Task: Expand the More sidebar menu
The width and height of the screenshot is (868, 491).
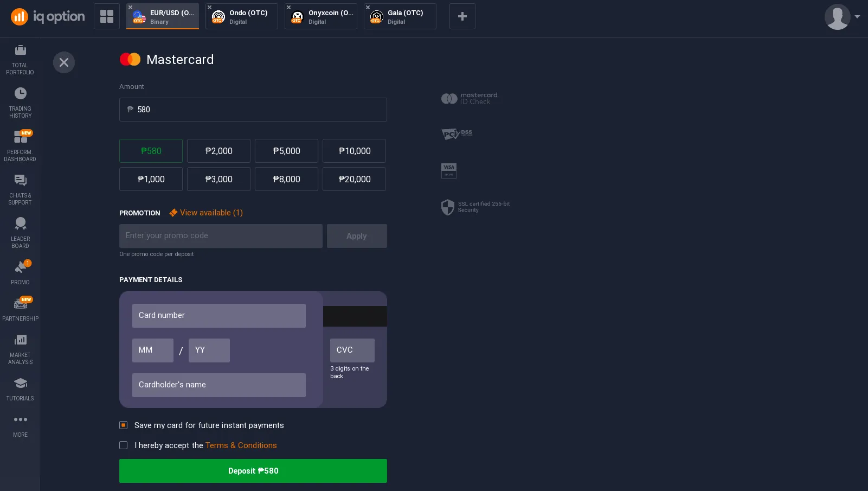Action: tap(20, 425)
